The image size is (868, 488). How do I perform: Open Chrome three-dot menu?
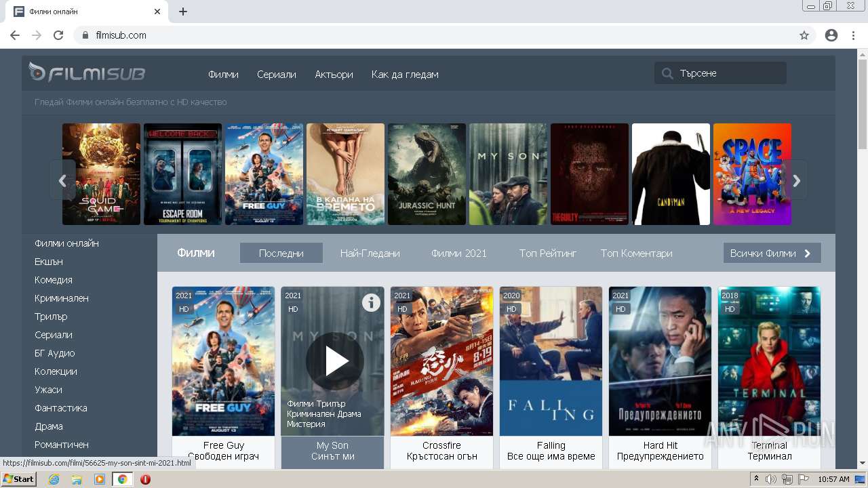(x=853, y=35)
